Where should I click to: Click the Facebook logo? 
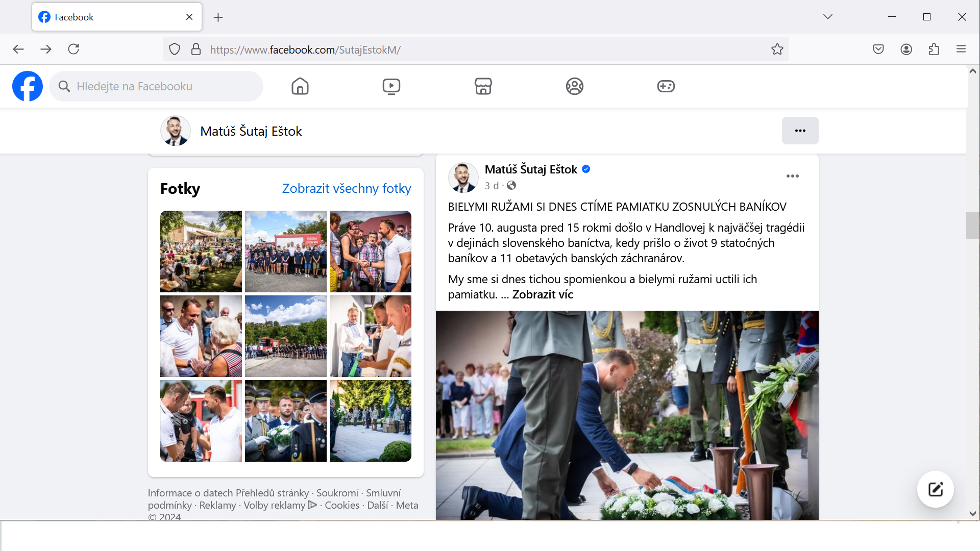click(28, 86)
